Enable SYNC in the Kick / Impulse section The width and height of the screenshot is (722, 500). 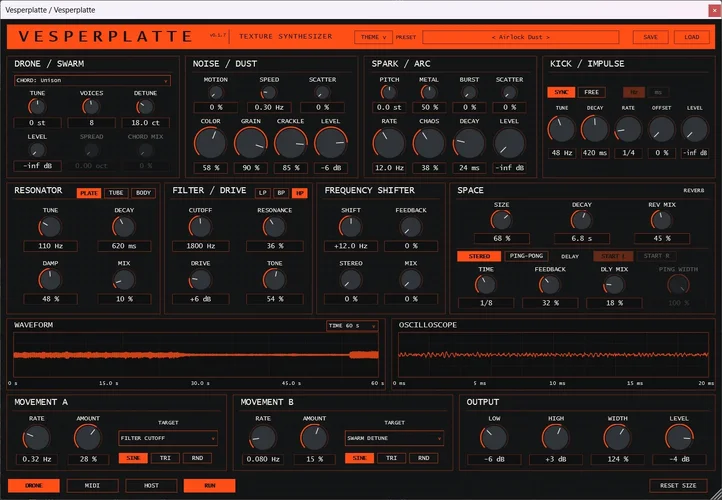(561, 92)
